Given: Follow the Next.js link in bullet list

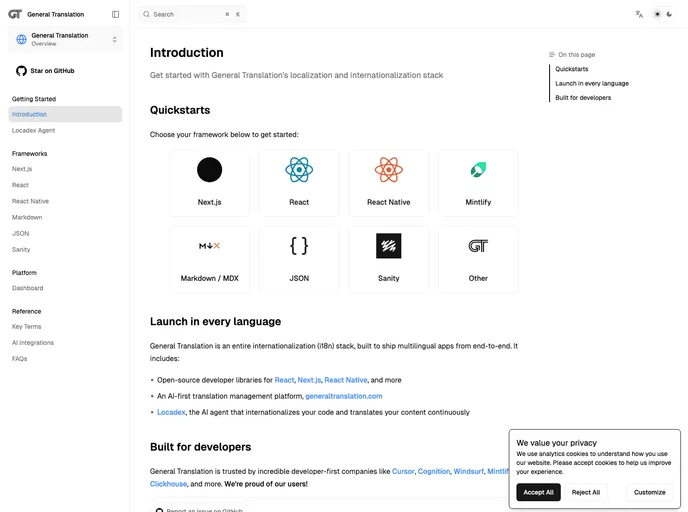Looking at the screenshot, I should point(309,380).
